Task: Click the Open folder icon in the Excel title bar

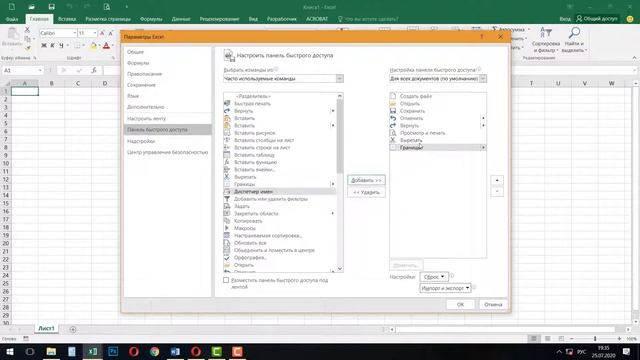Action: 31,7
